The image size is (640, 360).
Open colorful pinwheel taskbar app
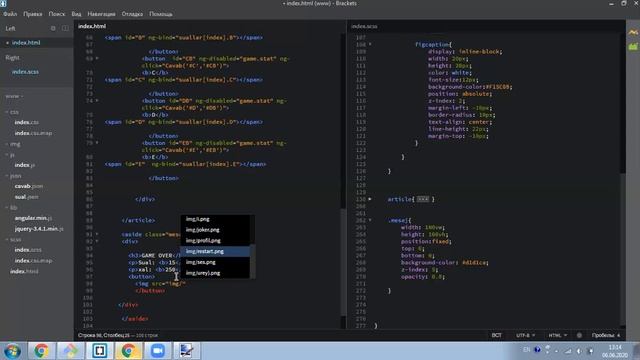(x=70, y=351)
